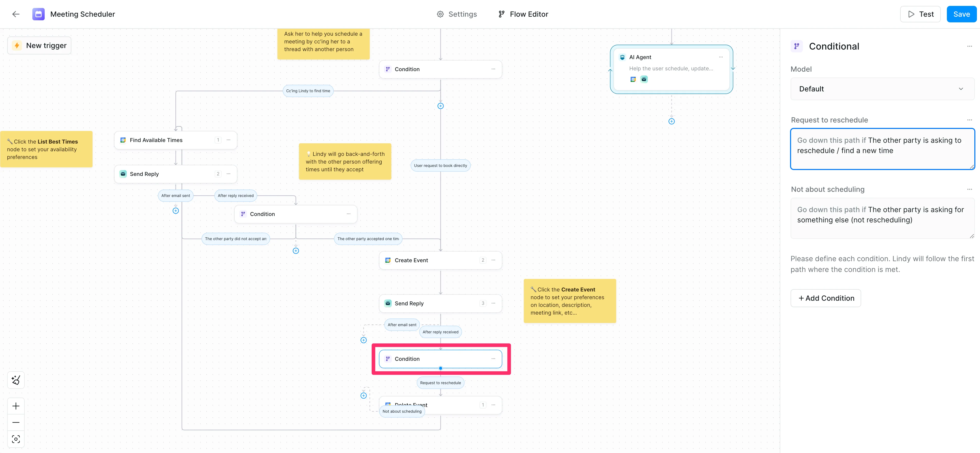Click the Meeting Scheduler calendar app icon

point(39,14)
